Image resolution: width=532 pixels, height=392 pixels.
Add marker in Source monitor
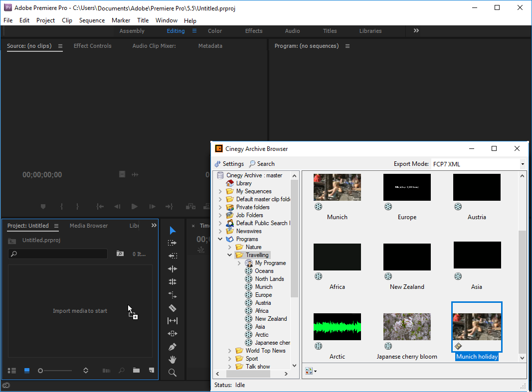(x=43, y=206)
